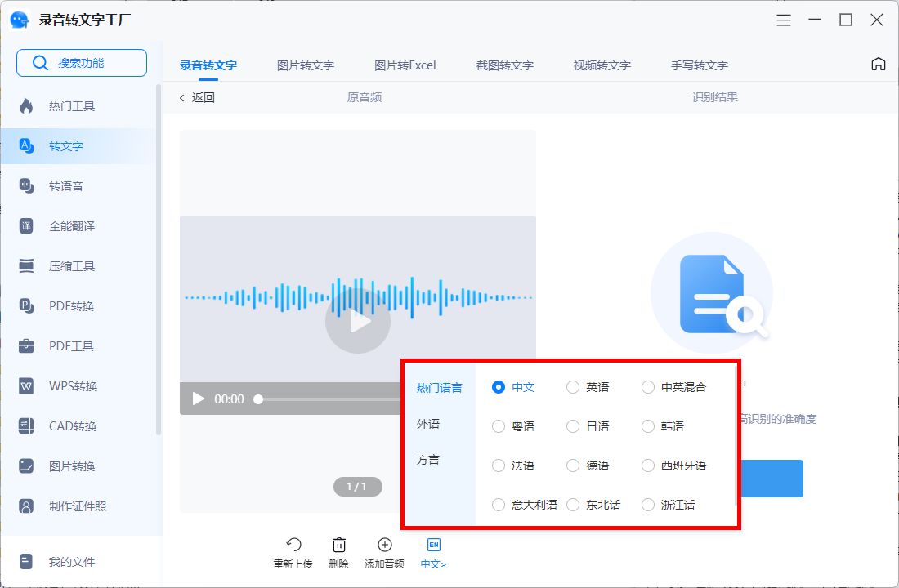The image size is (899, 588).
Task: Select the 日语 radio button
Action: click(x=572, y=426)
